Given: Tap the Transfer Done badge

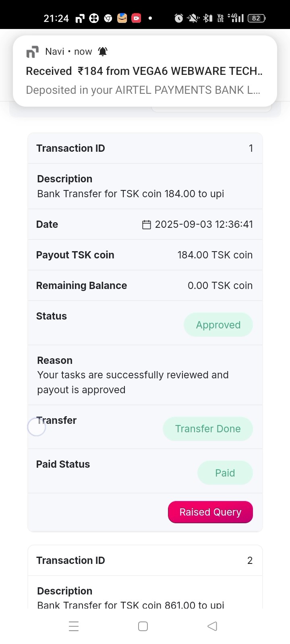Looking at the screenshot, I should [208, 429].
